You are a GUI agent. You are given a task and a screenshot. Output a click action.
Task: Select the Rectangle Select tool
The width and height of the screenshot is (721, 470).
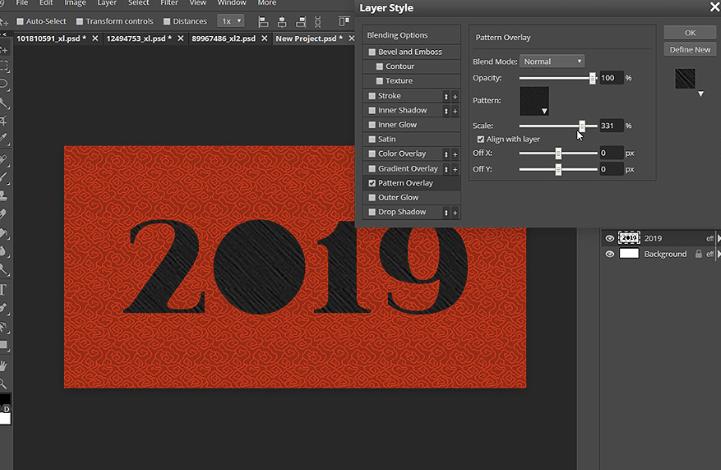pos(4,67)
